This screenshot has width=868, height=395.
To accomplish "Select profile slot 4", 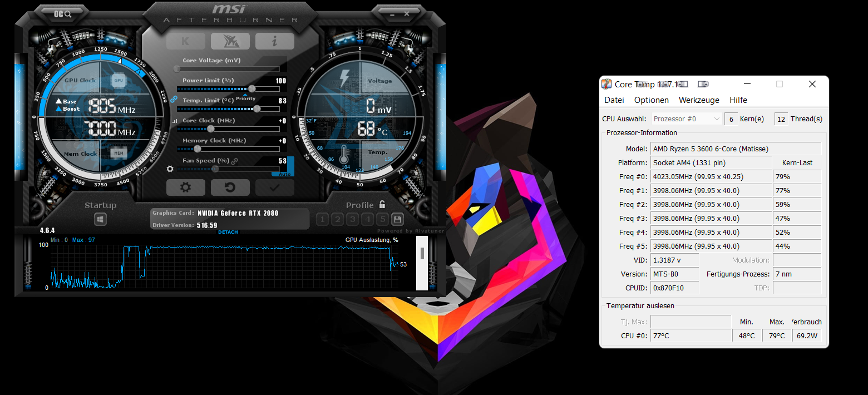I will [367, 219].
